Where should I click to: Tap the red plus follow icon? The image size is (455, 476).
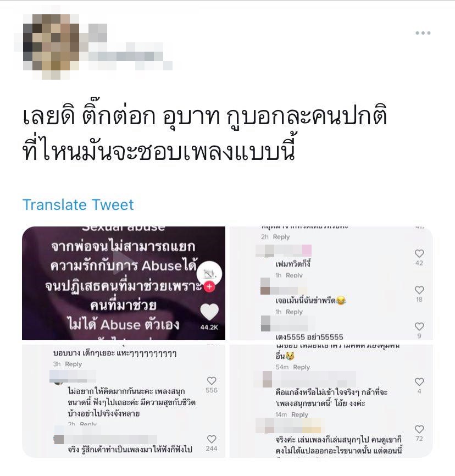point(209,286)
